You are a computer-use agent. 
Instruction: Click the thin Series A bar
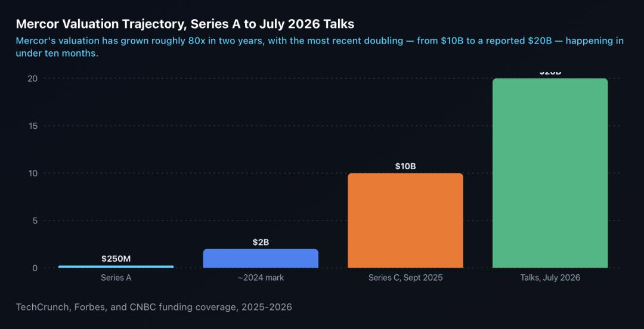click(x=116, y=266)
